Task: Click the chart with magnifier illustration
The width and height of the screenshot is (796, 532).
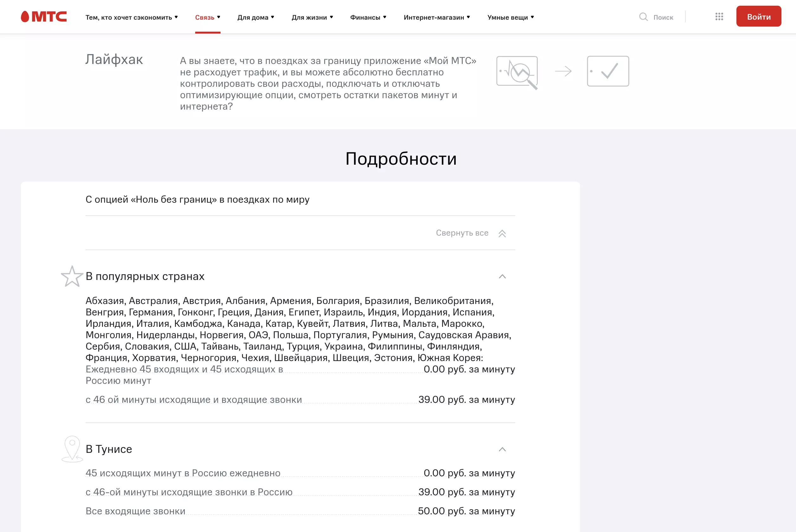Action: pos(517,73)
